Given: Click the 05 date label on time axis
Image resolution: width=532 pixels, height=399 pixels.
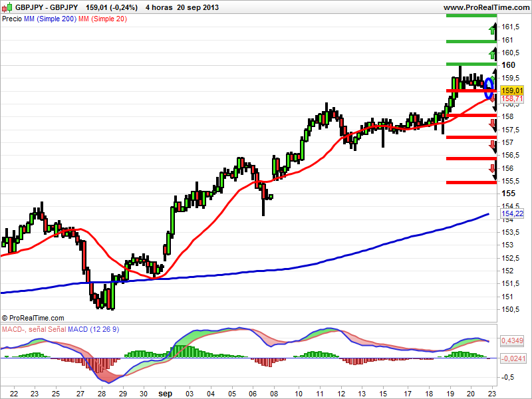Looking at the screenshot, I should (x=231, y=394).
